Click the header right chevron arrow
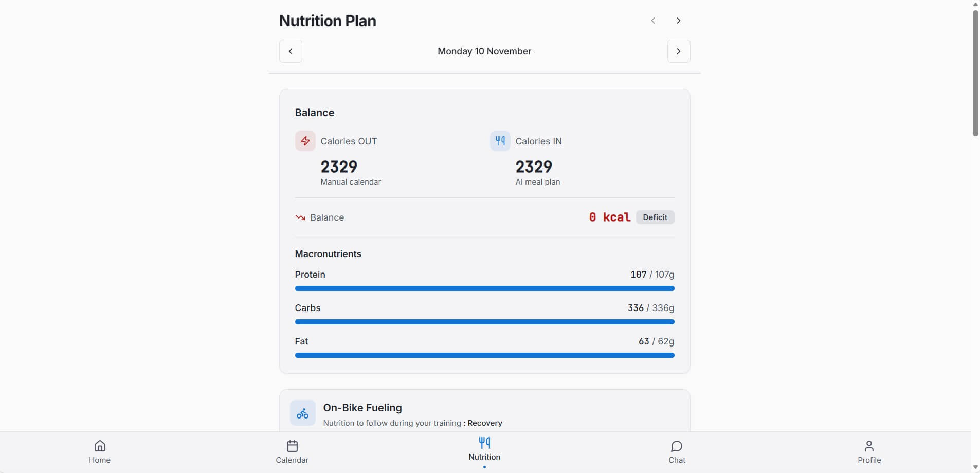 (x=679, y=21)
